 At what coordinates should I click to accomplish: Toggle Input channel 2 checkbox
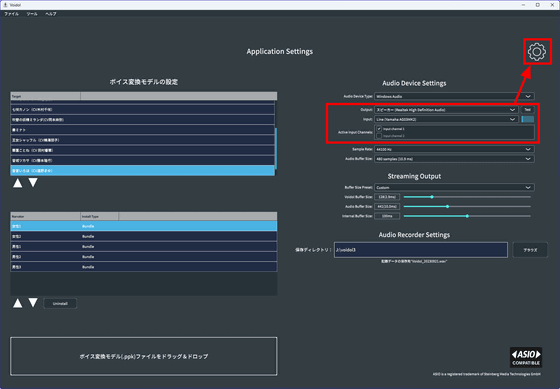click(379, 136)
